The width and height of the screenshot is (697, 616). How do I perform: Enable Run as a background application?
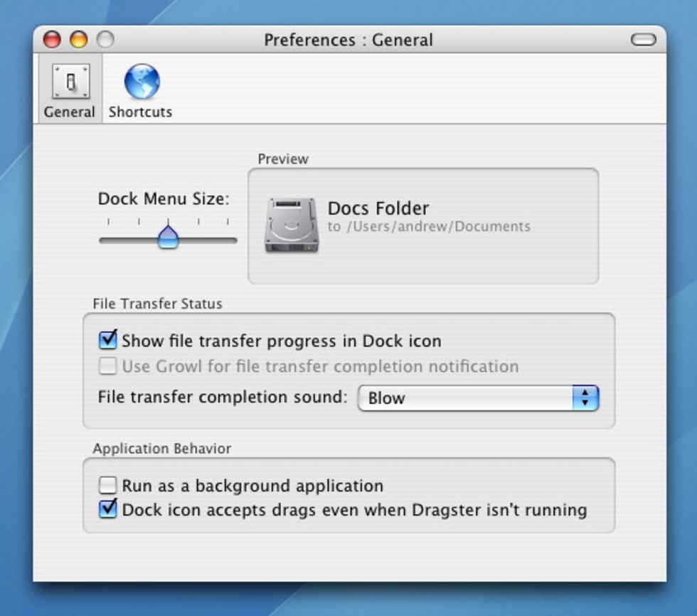(108, 486)
